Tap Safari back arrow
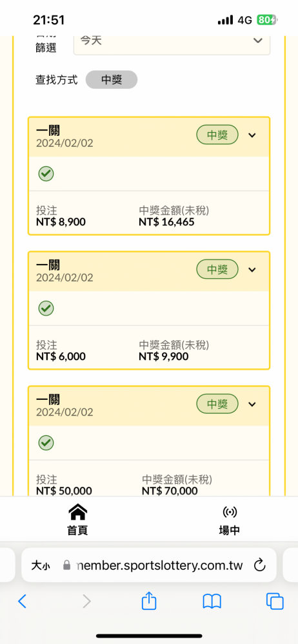Screen dimensions: 298x644 point(22,601)
